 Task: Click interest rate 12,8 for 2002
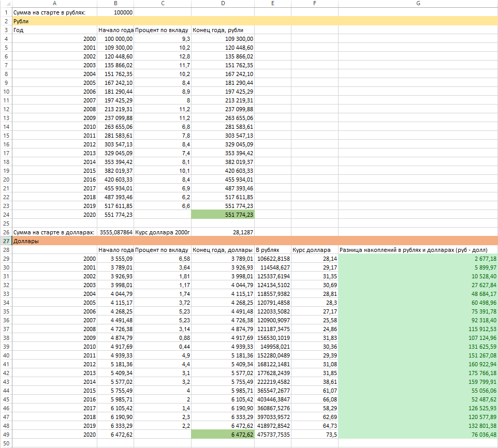(x=163, y=56)
